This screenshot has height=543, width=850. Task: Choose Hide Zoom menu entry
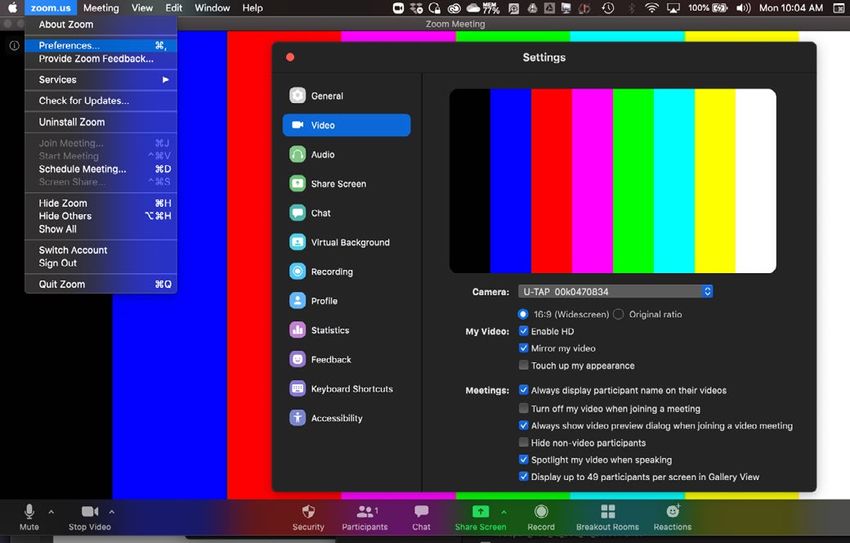101,203
